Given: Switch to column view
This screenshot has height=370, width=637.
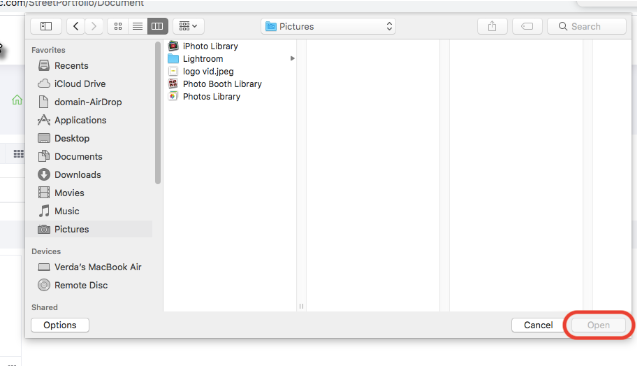Looking at the screenshot, I should tap(157, 26).
